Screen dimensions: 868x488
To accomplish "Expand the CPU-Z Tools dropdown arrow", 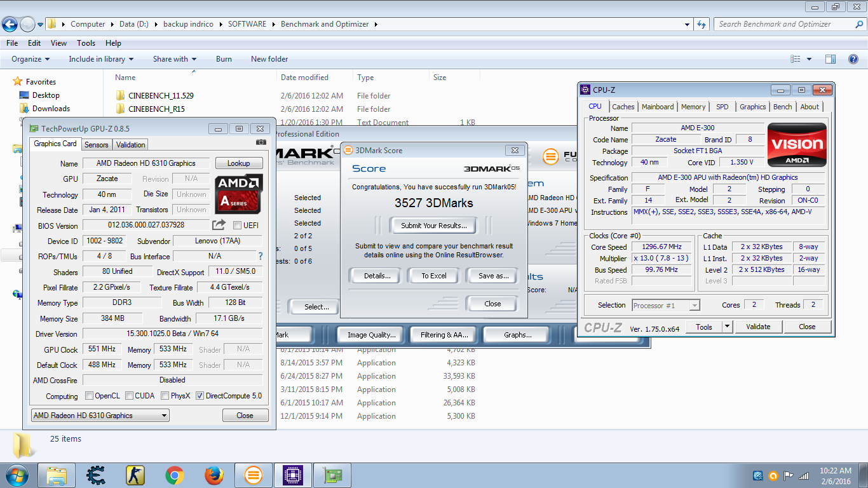I will pos(728,327).
